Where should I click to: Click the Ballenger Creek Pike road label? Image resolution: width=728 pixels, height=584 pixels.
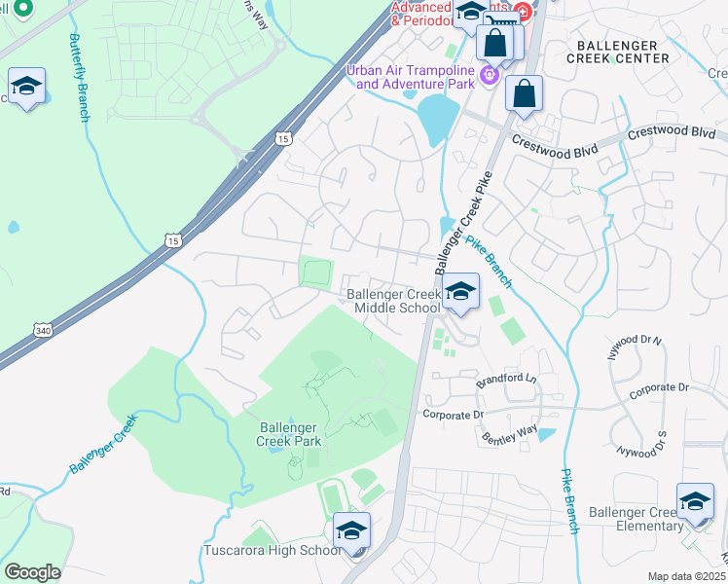tap(464, 223)
